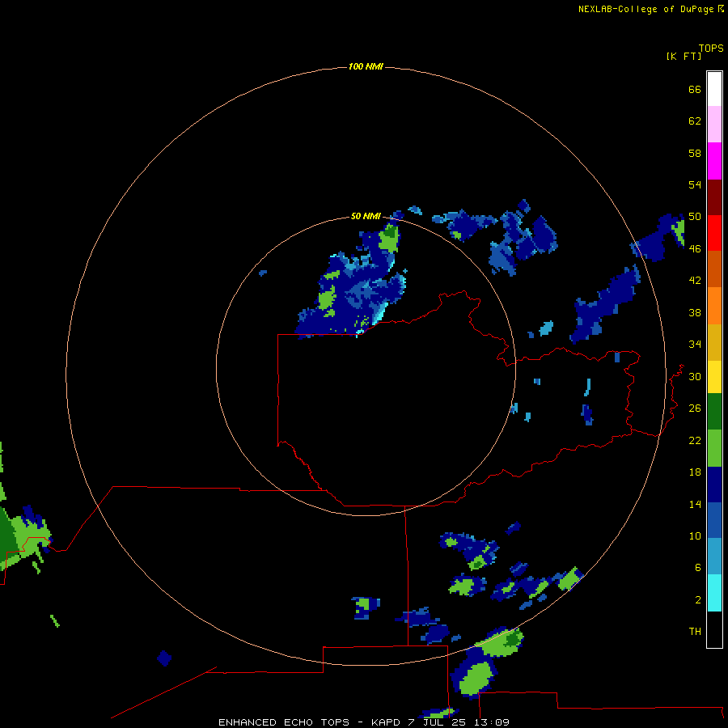Image resolution: width=728 pixels, height=728 pixels.
Task: Click the mustard gold legend swatch
Action: click(714, 341)
